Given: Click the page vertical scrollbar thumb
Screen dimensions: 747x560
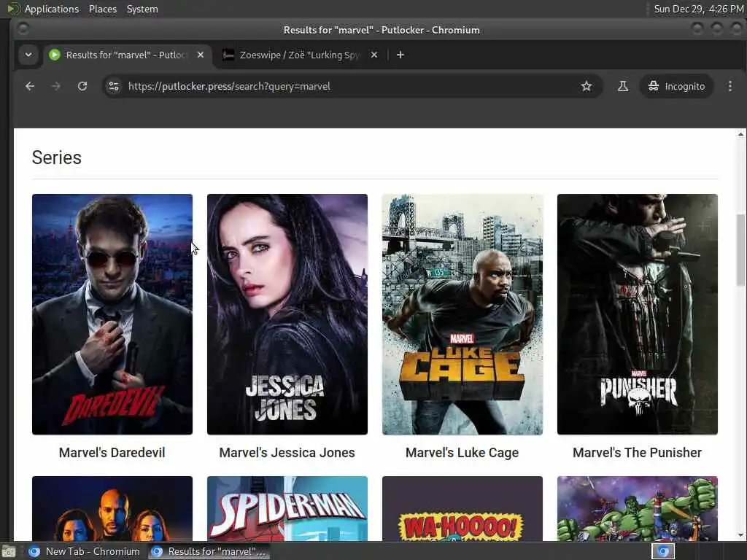Looking at the screenshot, I should 740,250.
